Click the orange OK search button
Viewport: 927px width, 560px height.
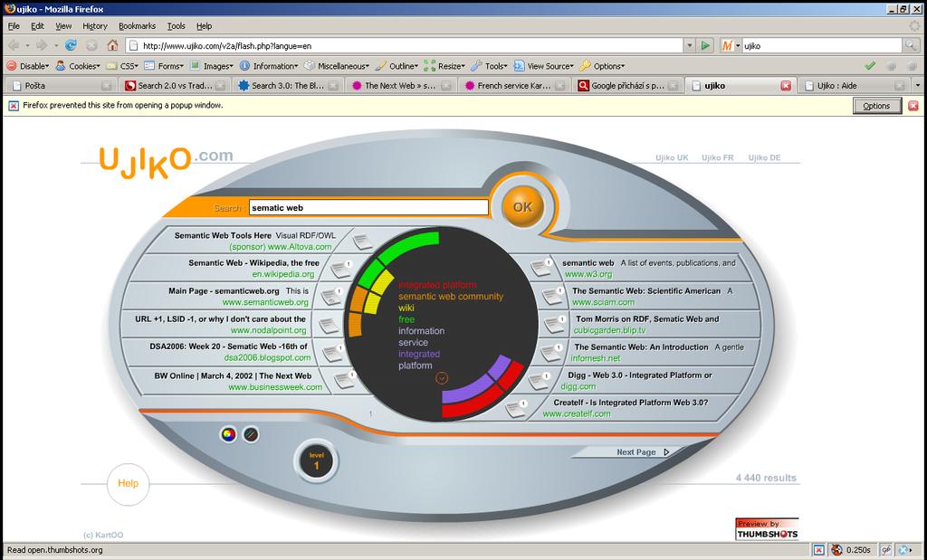tap(522, 207)
